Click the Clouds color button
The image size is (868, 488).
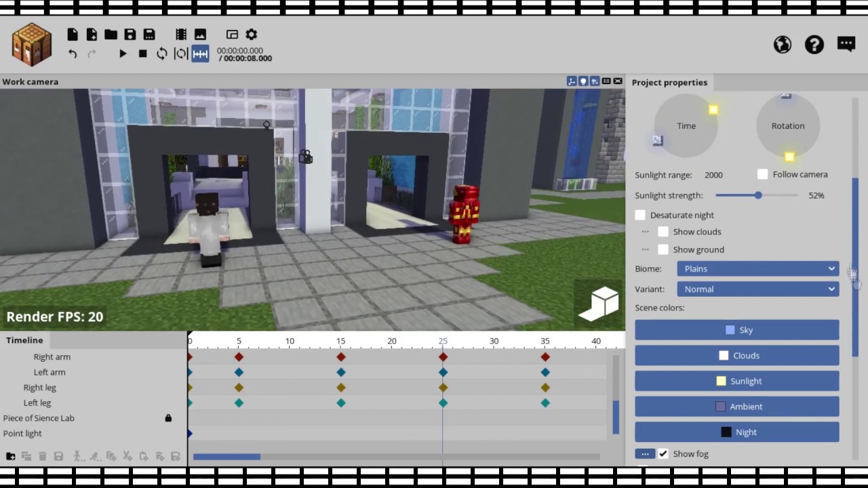737,355
